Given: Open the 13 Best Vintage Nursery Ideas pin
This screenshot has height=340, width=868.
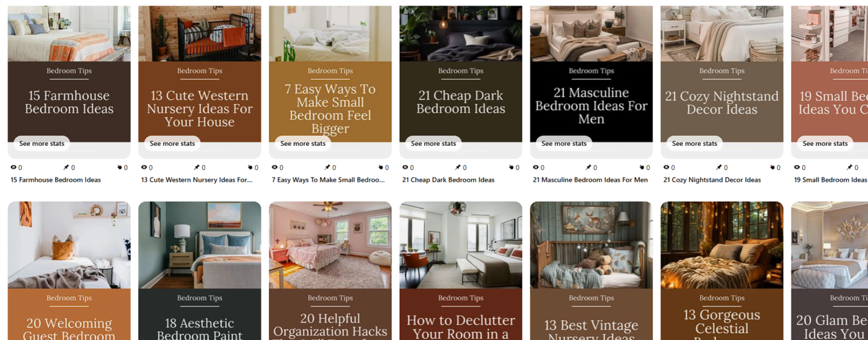Looking at the screenshot, I should pyautogui.click(x=591, y=271).
